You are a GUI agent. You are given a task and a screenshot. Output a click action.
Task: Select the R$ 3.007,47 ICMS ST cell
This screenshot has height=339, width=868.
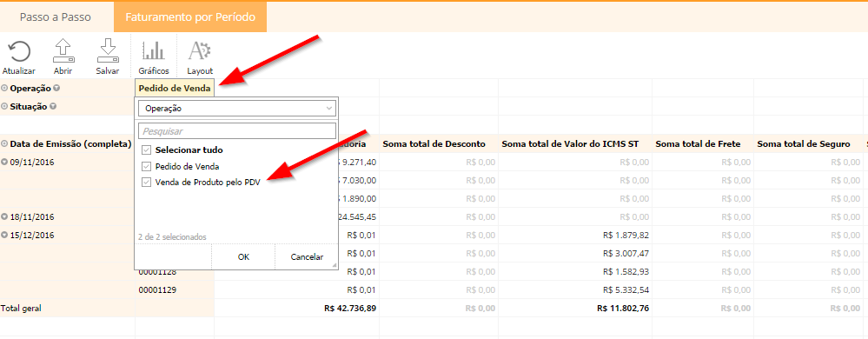626,253
